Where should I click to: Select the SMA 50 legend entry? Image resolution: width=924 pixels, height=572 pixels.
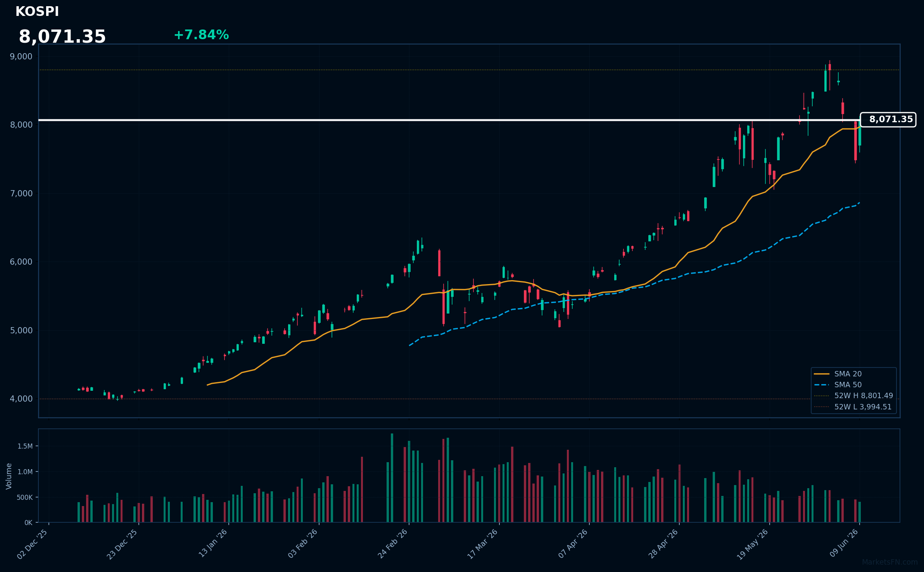(838, 385)
